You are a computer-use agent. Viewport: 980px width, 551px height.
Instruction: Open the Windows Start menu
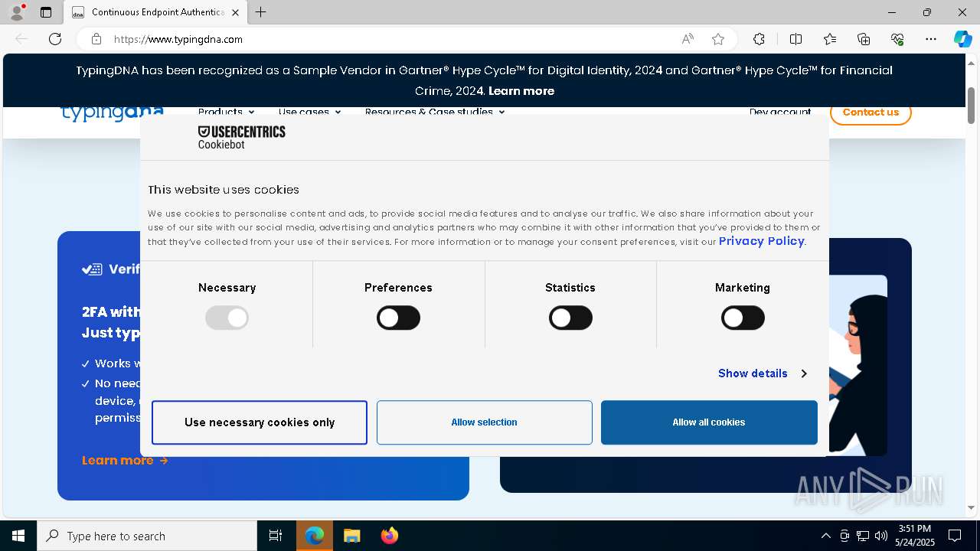tap(18, 536)
